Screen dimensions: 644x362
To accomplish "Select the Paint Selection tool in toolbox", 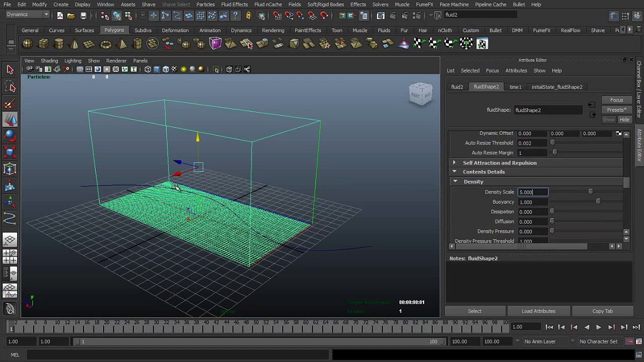I will click(x=10, y=104).
